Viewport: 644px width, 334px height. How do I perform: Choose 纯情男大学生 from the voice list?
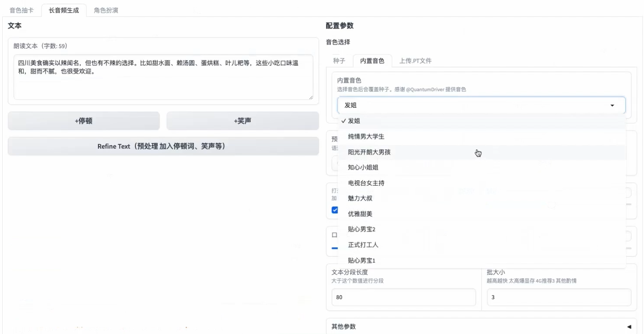[x=366, y=137]
